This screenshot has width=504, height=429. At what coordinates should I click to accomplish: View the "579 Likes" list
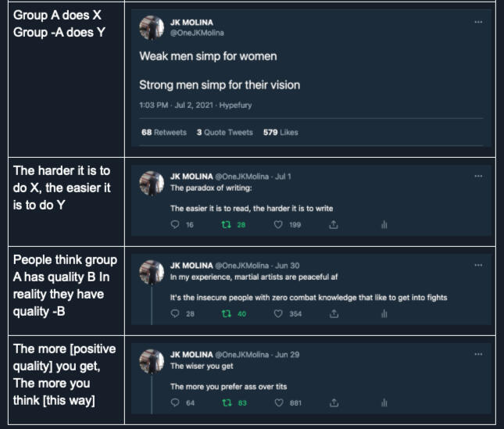point(281,133)
